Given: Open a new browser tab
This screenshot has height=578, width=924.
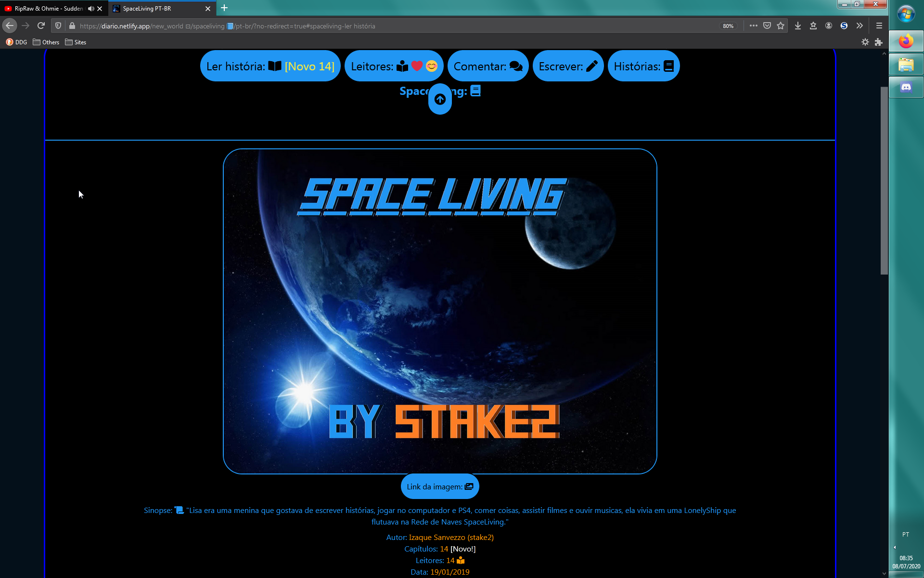Looking at the screenshot, I should click(224, 8).
